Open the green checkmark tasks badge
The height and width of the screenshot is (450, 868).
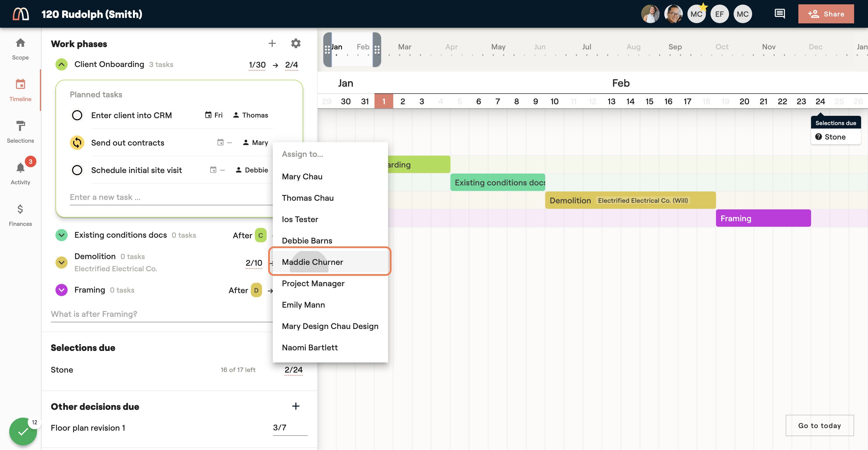(x=23, y=432)
